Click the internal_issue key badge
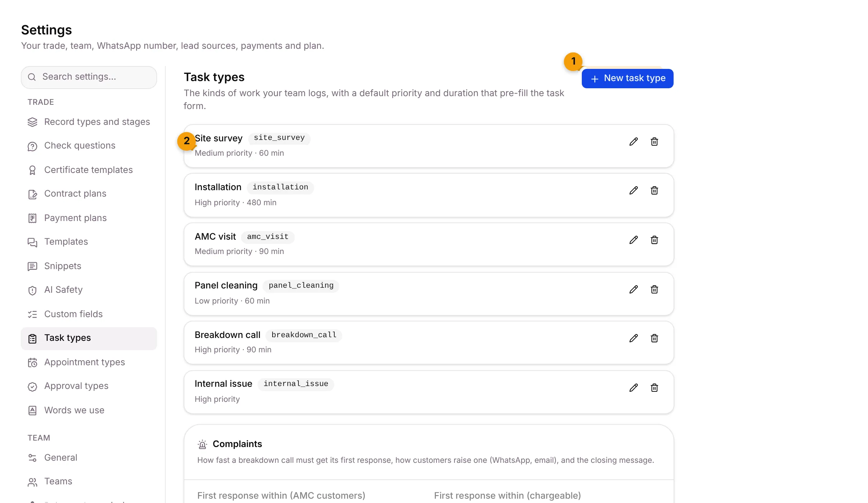 pyautogui.click(x=296, y=384)
